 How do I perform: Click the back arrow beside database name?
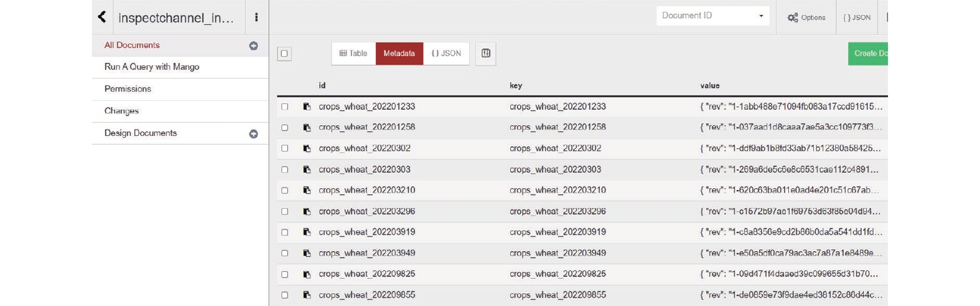pos(103,17)
